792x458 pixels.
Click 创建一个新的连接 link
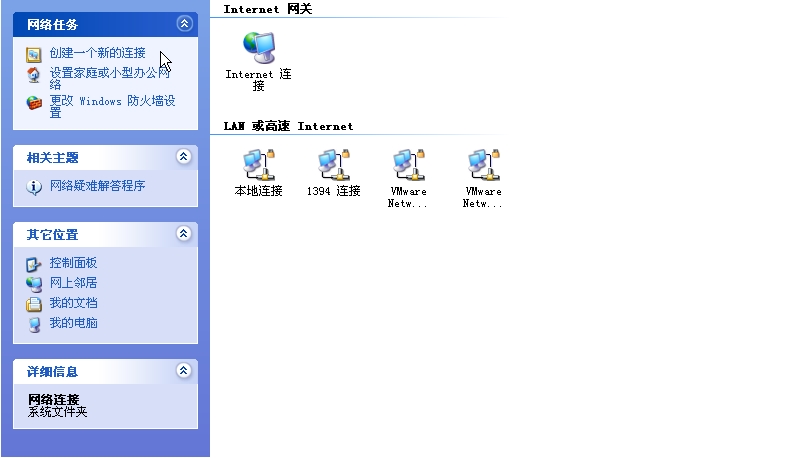coord(97,53)
